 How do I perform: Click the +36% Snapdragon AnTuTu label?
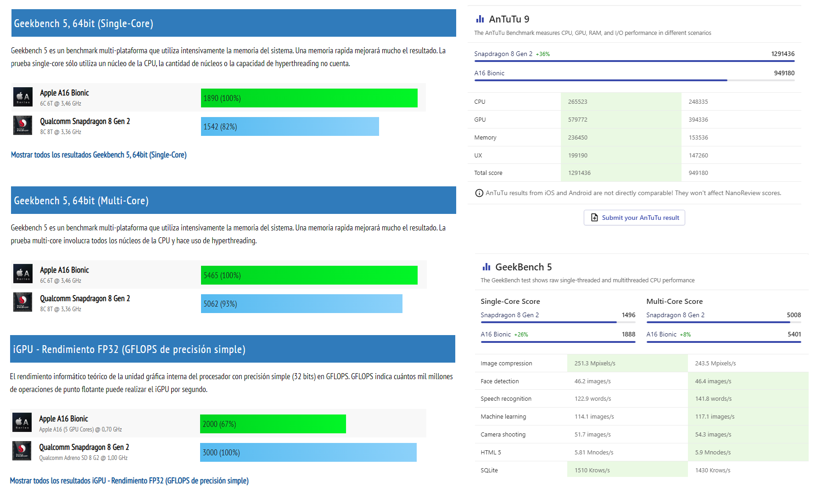543,54
